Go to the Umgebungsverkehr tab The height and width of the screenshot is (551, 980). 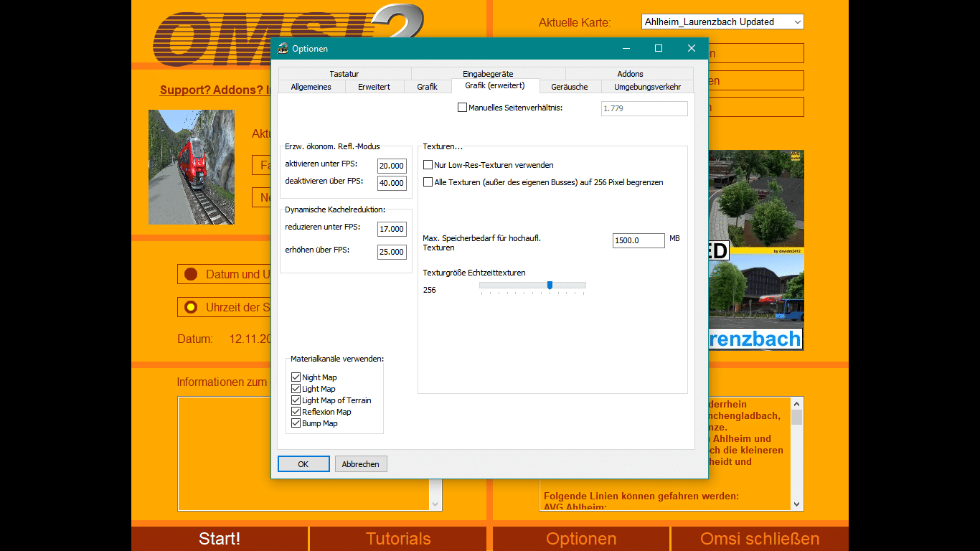click(x=647, y=87)
